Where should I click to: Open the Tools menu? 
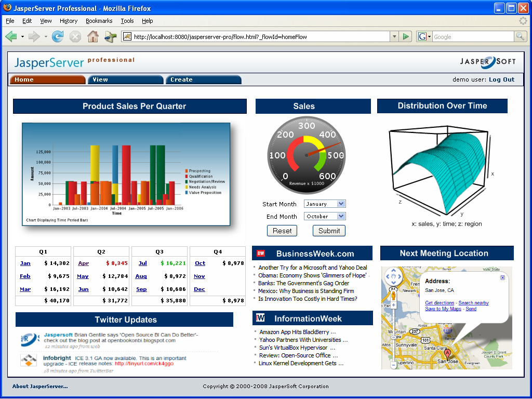(127, 21)
